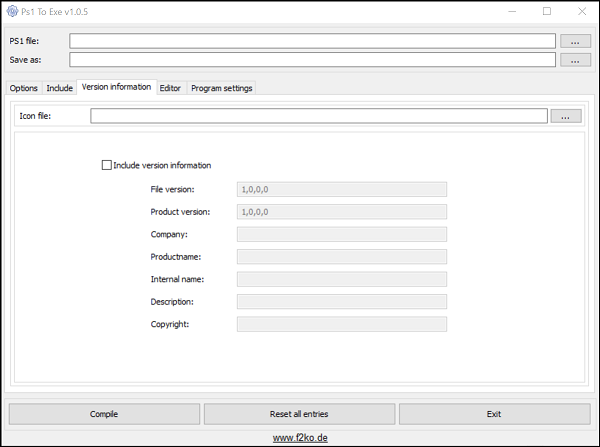
Task: Click the Copyright field
Action: 342,324
